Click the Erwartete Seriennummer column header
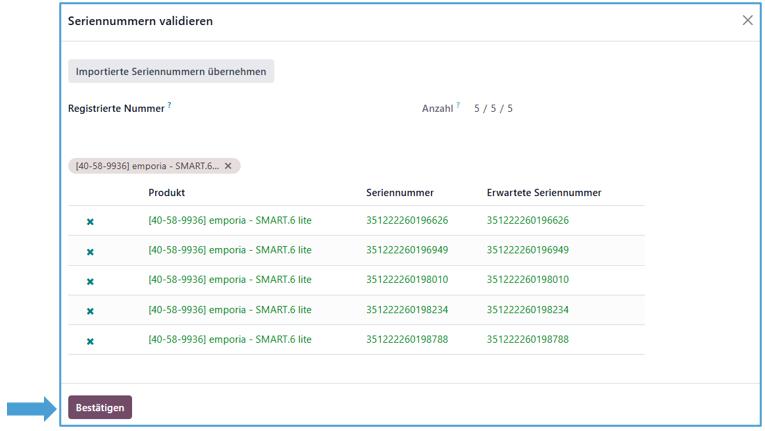765x431 pixels. (x=543, y=192)
